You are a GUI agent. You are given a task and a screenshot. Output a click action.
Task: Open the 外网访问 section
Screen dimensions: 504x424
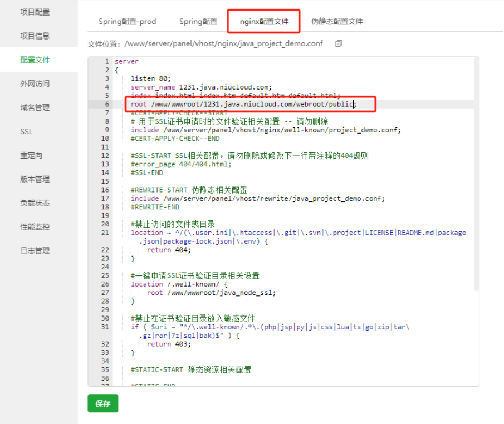click(x=35, y=84)
